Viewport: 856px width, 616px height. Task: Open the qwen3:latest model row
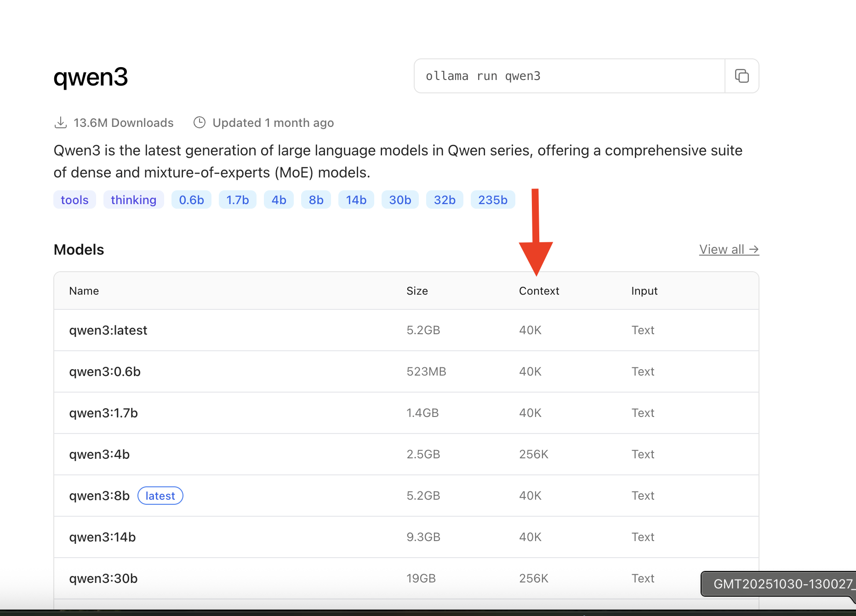108,330
